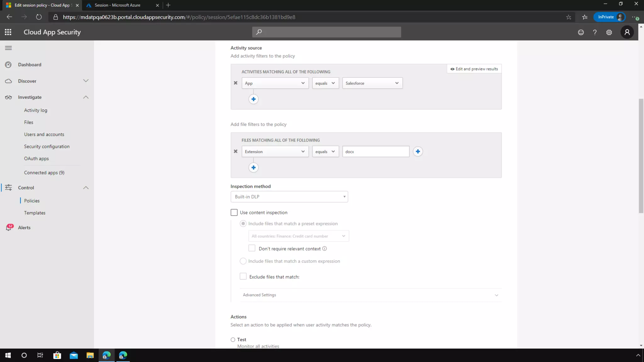Click Edit and preview results
The width and height of the screenshot is (644, 362).
474,69
